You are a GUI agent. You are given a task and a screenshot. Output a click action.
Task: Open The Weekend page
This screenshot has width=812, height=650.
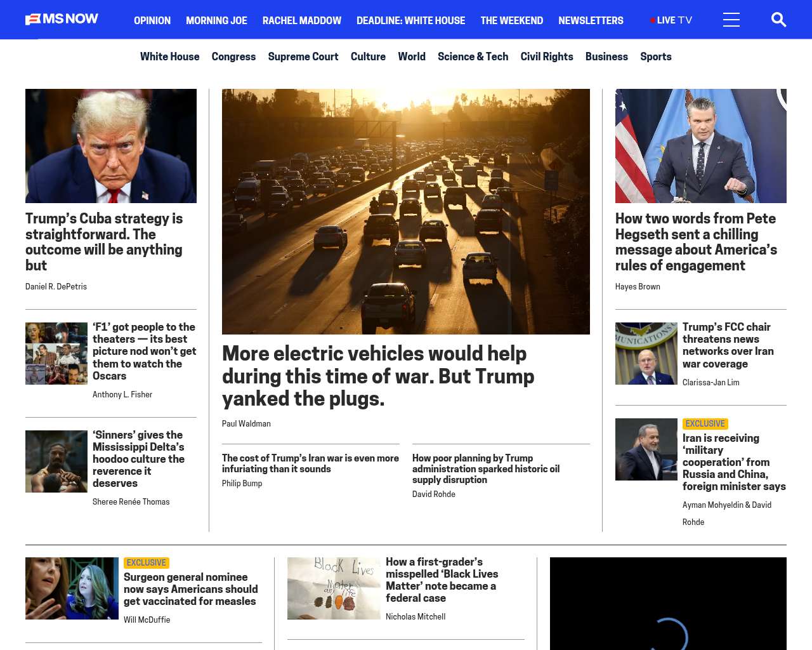pos(511,20)
